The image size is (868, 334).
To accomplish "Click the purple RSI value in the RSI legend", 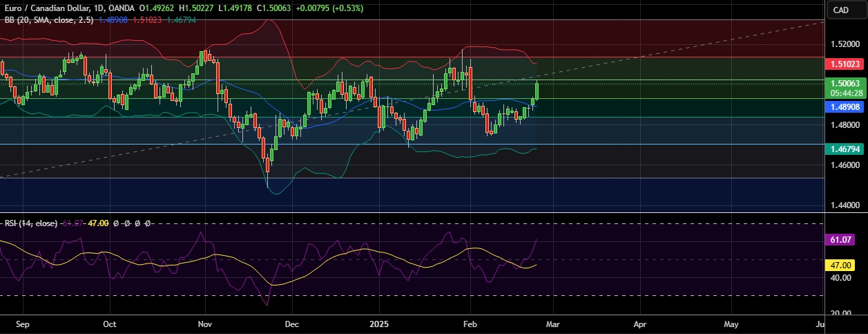I will [x=72, y=223].
